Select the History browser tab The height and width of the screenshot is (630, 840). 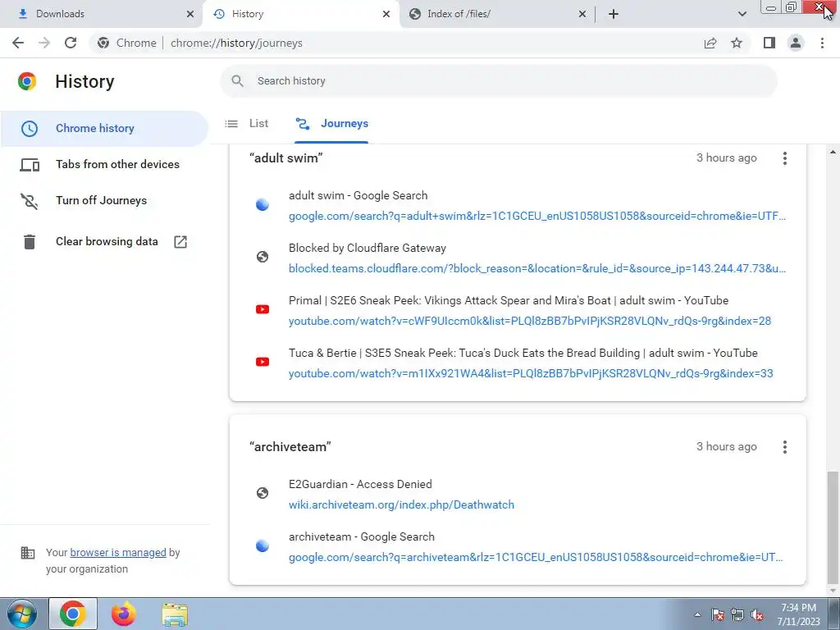(300, 14)
